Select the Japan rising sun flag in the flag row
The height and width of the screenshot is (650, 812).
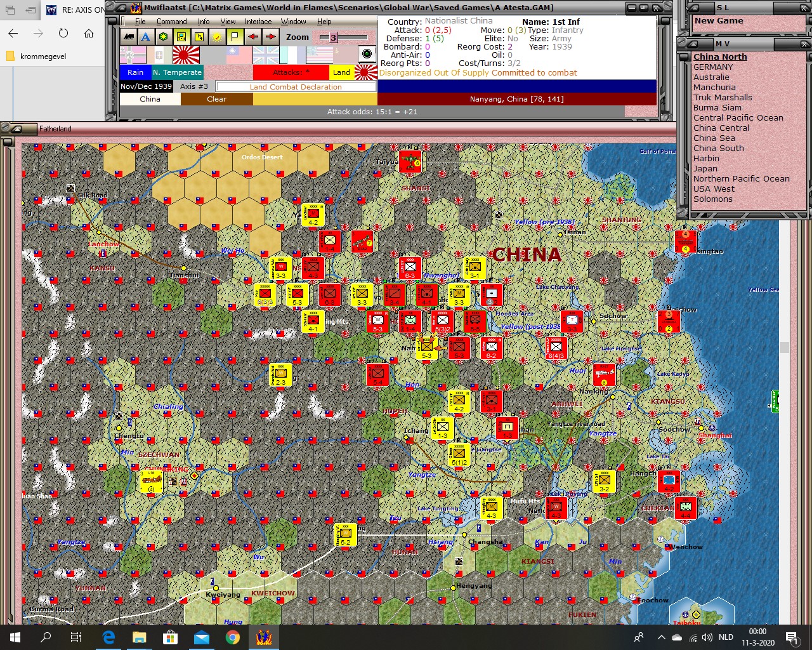coord(186,55)
